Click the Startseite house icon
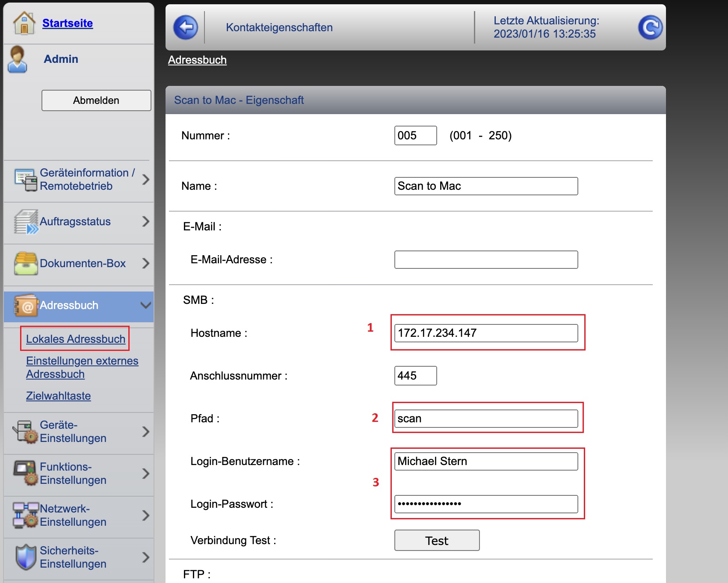The image size is (728, 583). coord(24,23)
